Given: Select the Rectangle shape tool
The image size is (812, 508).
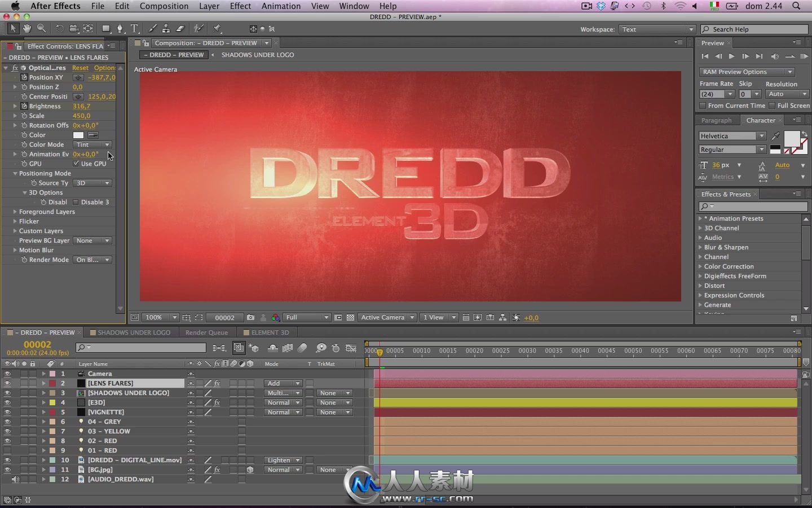Looking at the screenshot, I should tap(105, 28).
